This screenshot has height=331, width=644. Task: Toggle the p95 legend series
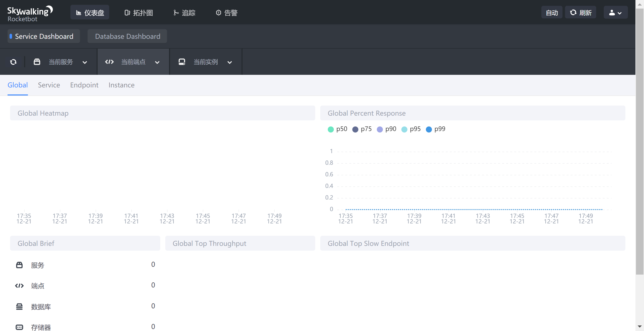411,129
